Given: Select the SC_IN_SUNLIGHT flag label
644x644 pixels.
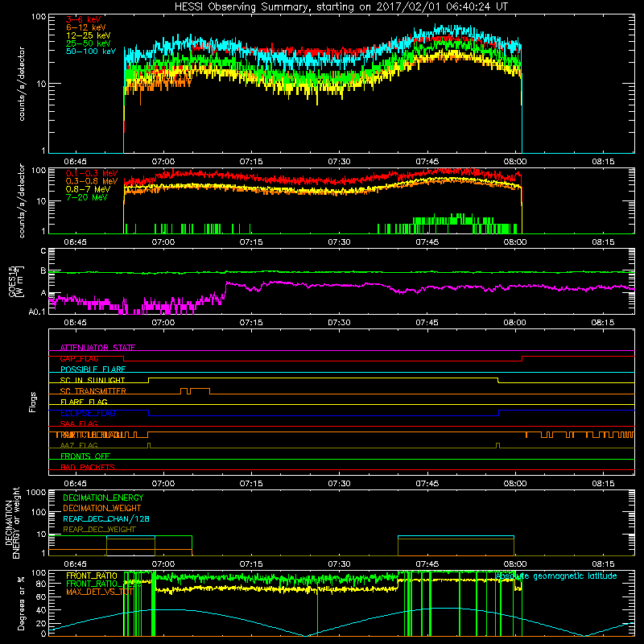Looking at the screenshot, I should pyautogui.click(x=93, y=380).
